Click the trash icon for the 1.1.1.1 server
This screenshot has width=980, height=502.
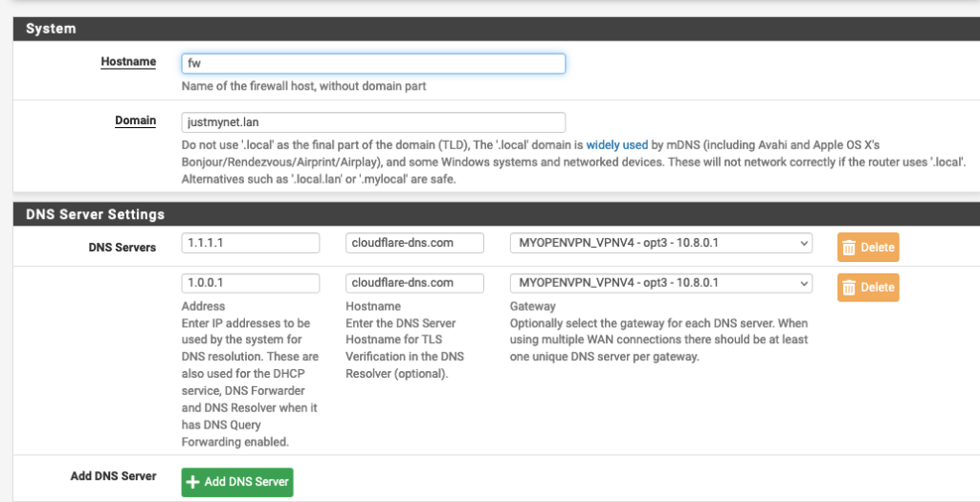[x=848, y=248]
